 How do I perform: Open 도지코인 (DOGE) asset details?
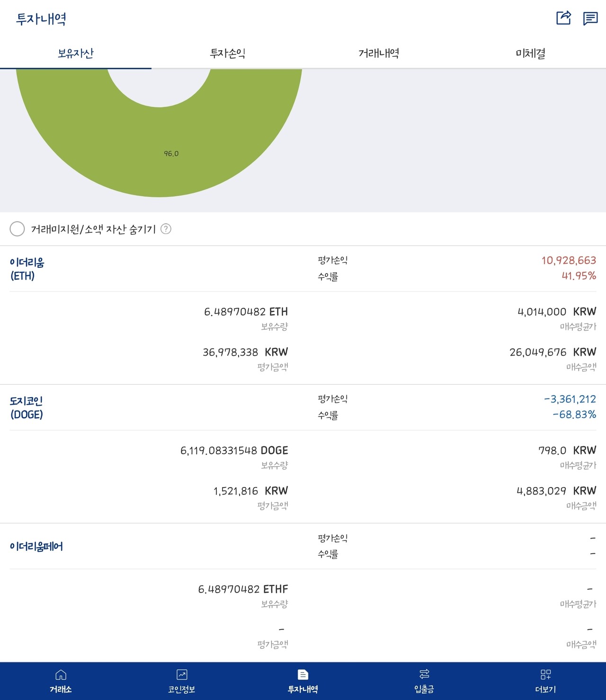(x=27, y=408)
